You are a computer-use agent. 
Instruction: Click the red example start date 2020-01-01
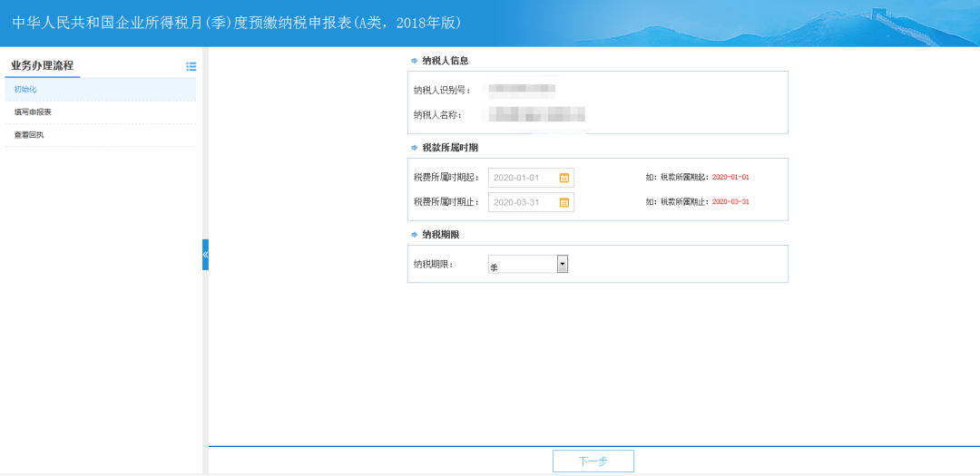click(x=730, y=177)
